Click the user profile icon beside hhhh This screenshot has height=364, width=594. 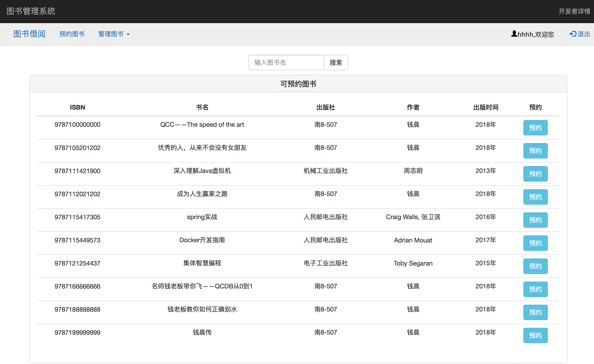click(x=514, y=34)
